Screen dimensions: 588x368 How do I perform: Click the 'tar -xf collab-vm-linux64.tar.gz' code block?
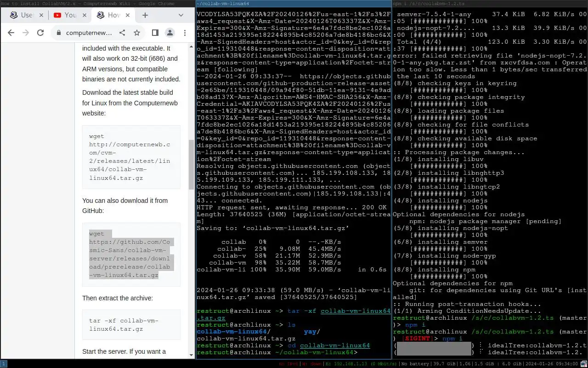tap(131, 325)
